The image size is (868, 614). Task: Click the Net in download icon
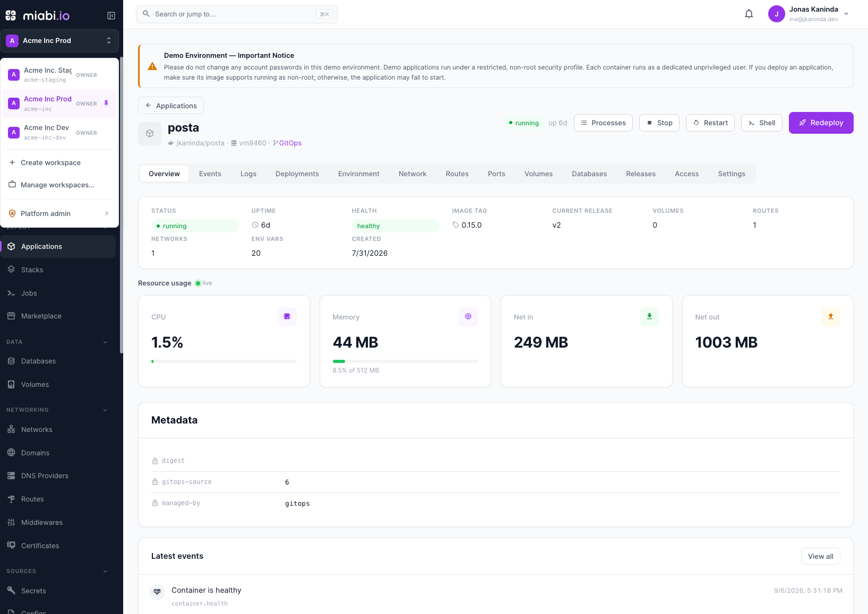click(649, 316)
